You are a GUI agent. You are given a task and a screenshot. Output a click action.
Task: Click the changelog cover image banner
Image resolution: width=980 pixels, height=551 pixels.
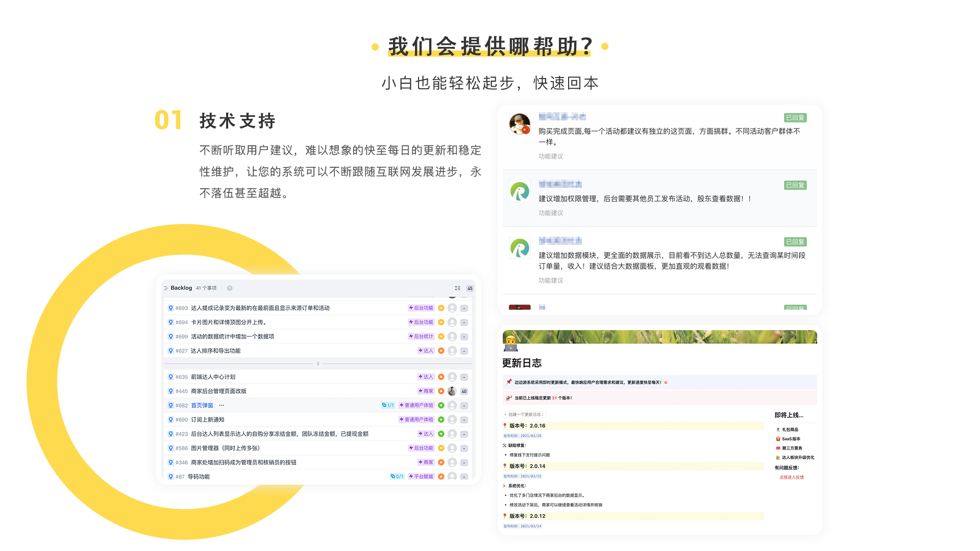point(659,337)
